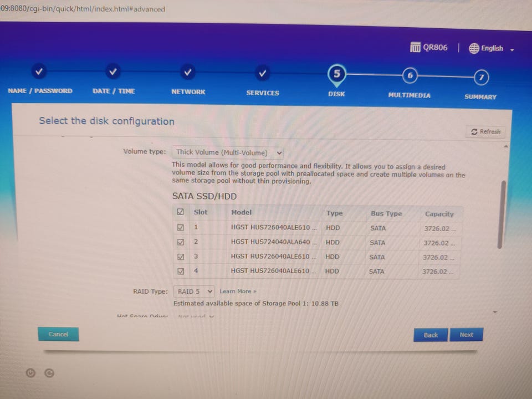
Task: Toggle the select-all disks header checkbox
Action: [x=180, y=212]
